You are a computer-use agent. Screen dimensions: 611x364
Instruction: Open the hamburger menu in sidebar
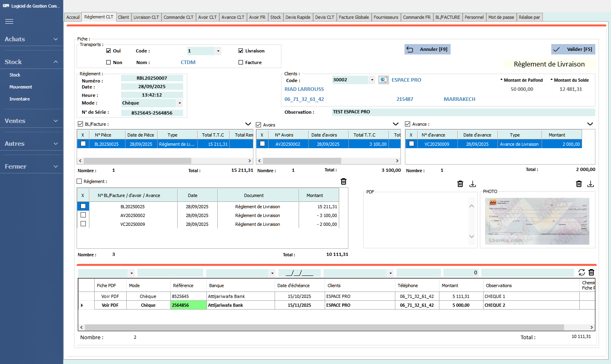[9, 22]
